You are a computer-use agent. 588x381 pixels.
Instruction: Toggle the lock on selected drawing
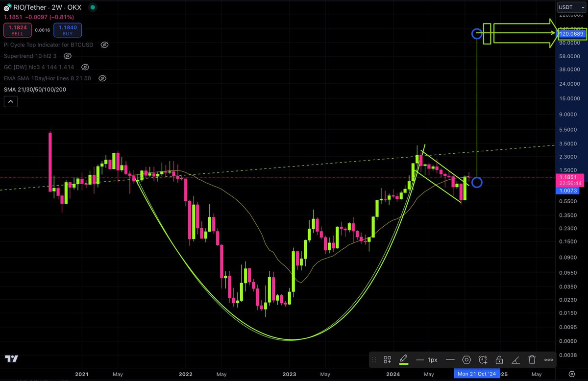coord(499,360)
